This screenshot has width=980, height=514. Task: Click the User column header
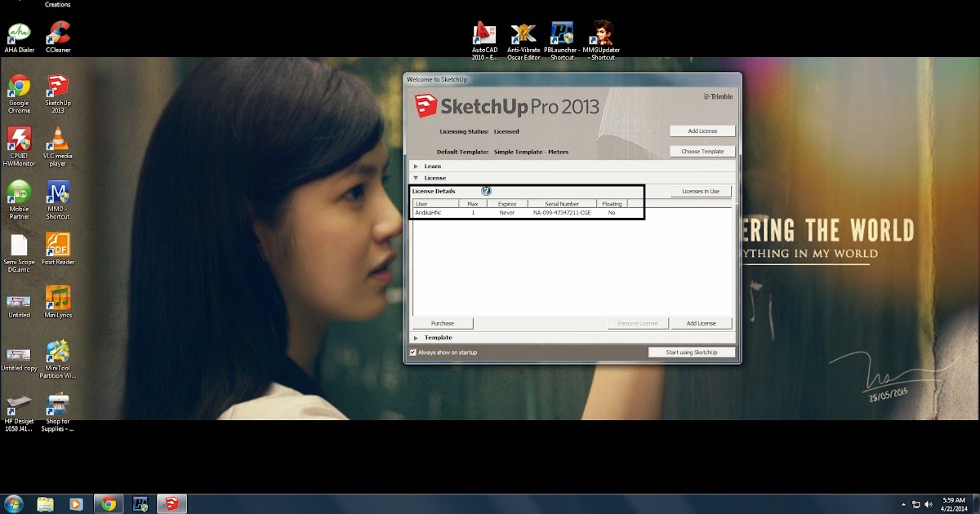click(435, 204)
